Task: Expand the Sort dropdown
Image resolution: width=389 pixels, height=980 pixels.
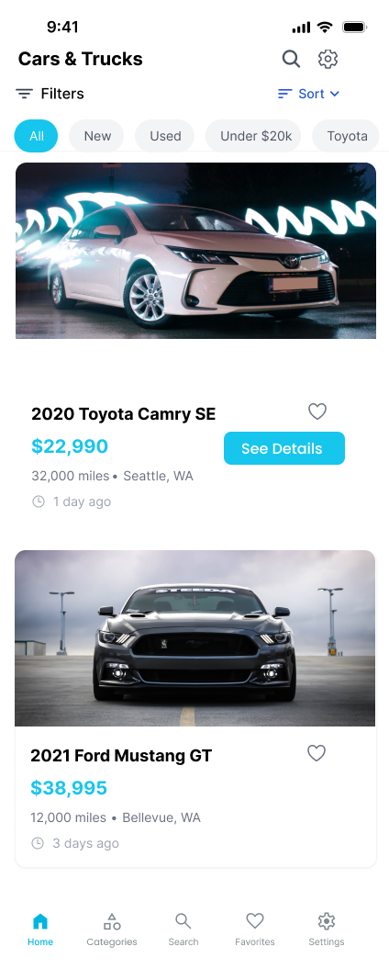Action: click(309, 94)
